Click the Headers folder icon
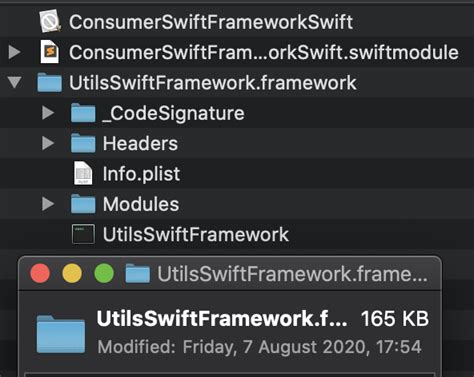Image resolution: width=474 pixels, height=377 pixels. [x=83, y=143]
